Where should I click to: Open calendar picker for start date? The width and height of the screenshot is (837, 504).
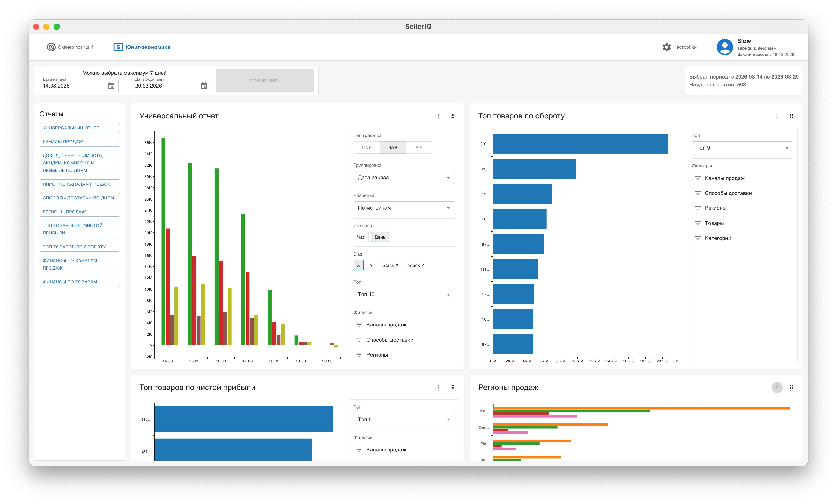pos(111,86)
